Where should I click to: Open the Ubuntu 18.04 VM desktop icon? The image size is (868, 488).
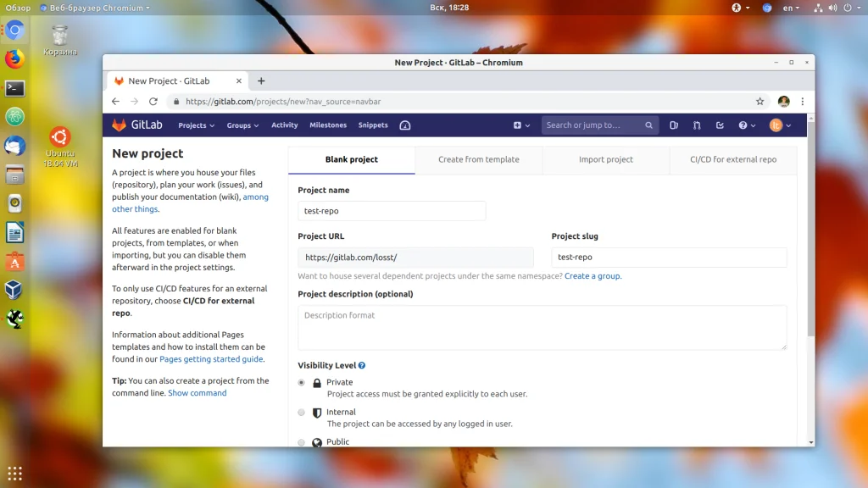coord(60,147)
